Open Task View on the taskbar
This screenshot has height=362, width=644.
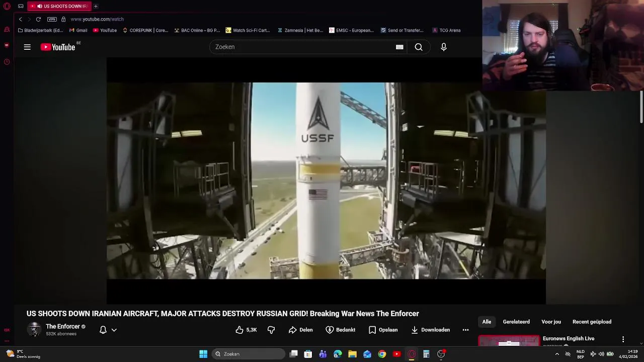pos(294,354)
